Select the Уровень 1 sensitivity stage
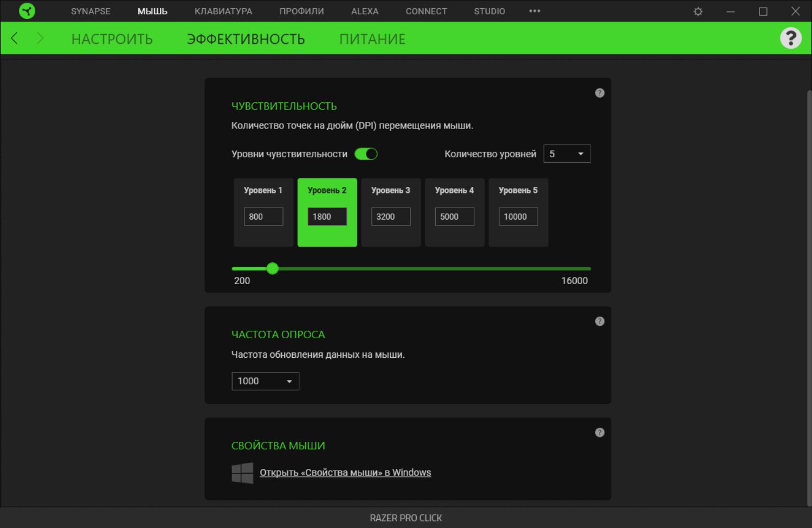812x528 pixels. (263, 213)
